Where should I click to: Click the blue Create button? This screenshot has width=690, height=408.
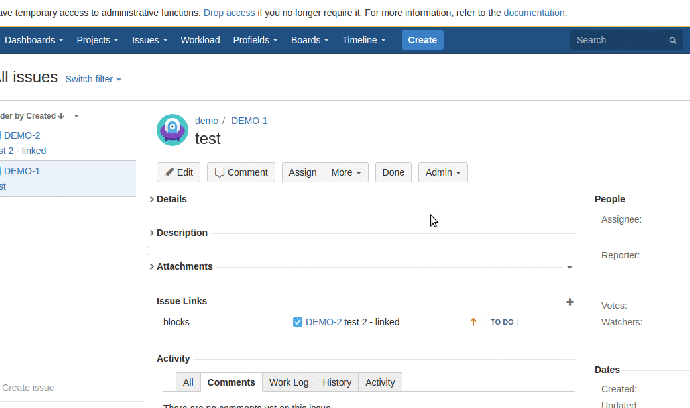point(422,40)
